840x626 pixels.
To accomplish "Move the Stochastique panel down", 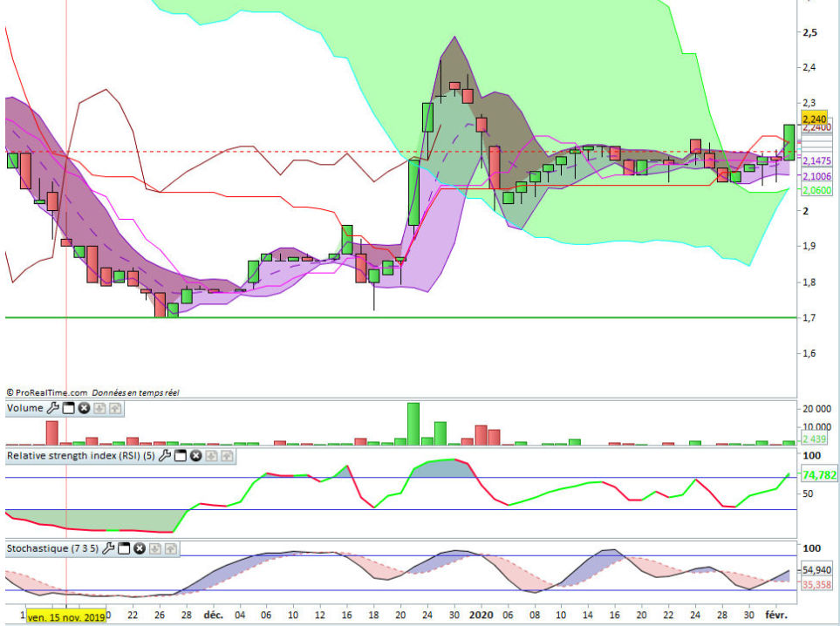I will (155, 549).
